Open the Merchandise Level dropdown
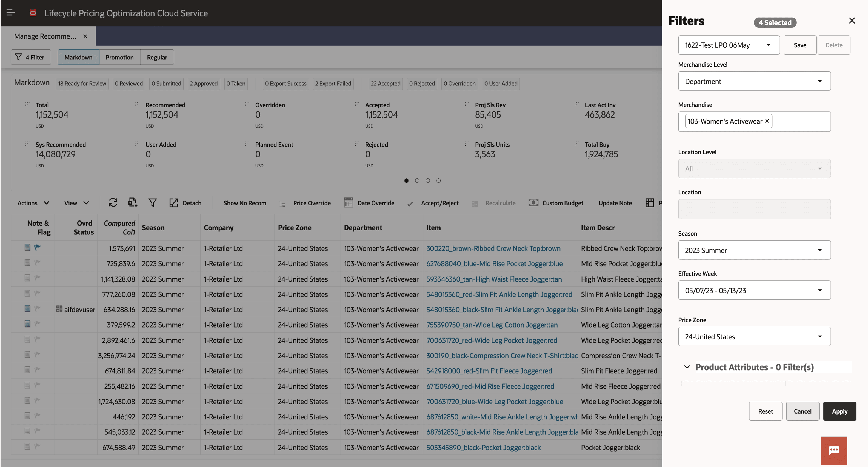The width and height of the screenshot is (868, 467). [754, 81]
